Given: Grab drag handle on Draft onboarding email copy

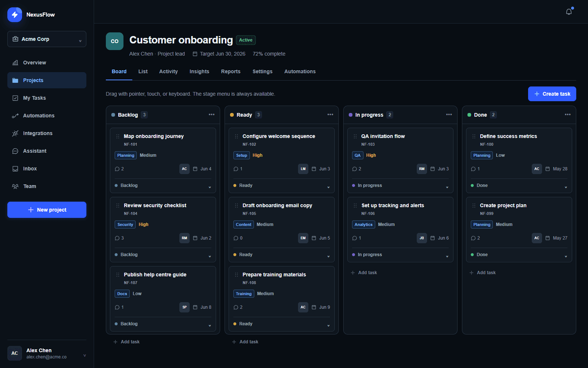Looking at the screenshot, I should point(236,205).
